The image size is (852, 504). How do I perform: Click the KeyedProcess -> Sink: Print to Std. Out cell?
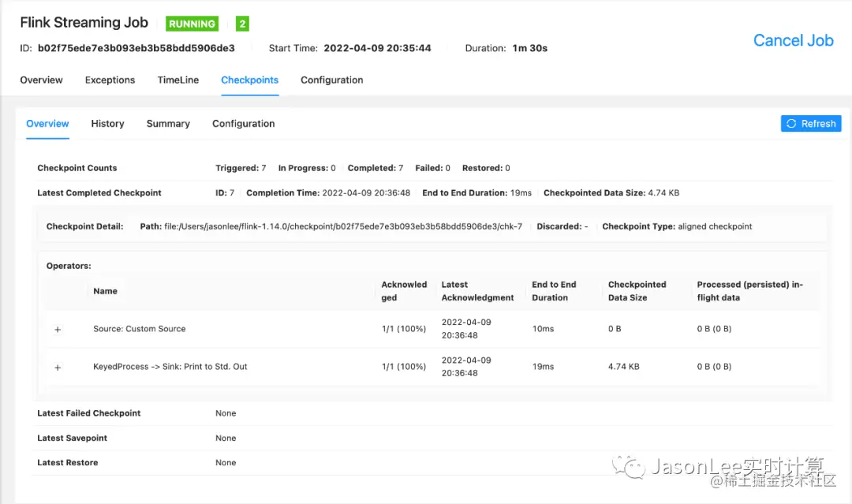point(170,367)
